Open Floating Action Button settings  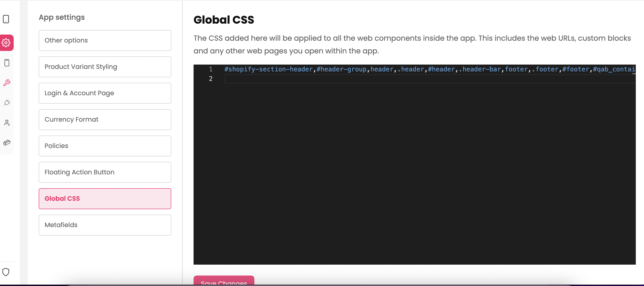105,172
